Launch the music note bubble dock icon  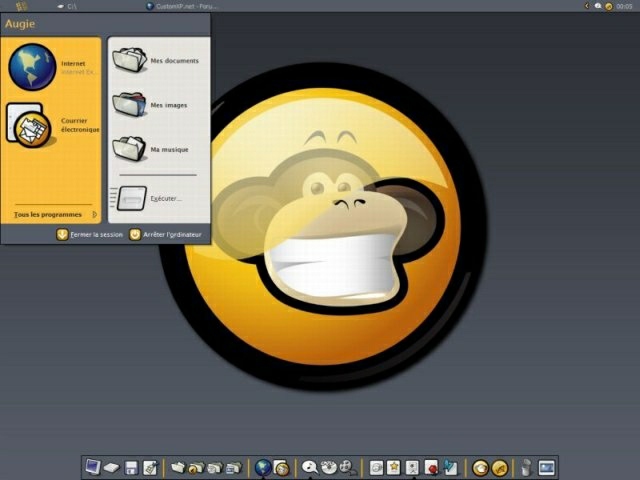click(309, 468)
